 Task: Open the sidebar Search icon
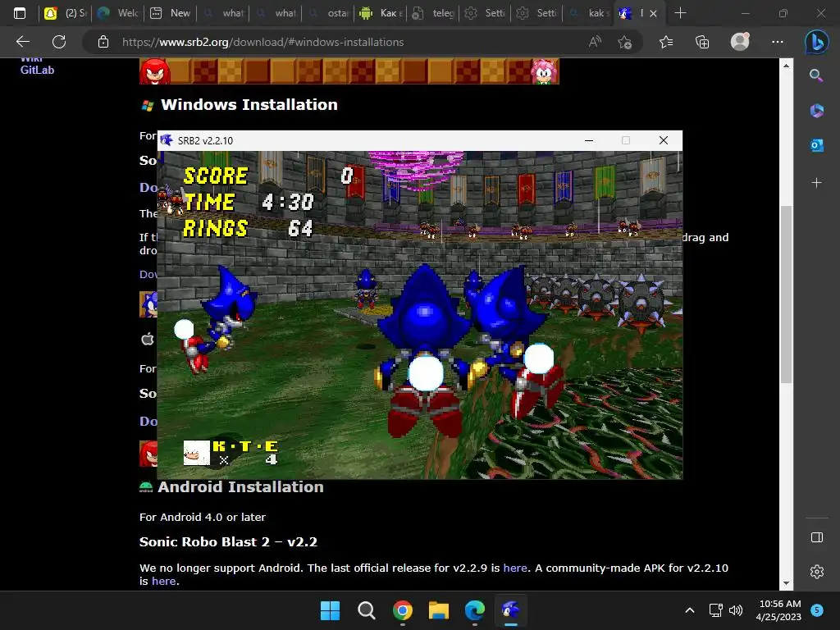pos(816,75)
